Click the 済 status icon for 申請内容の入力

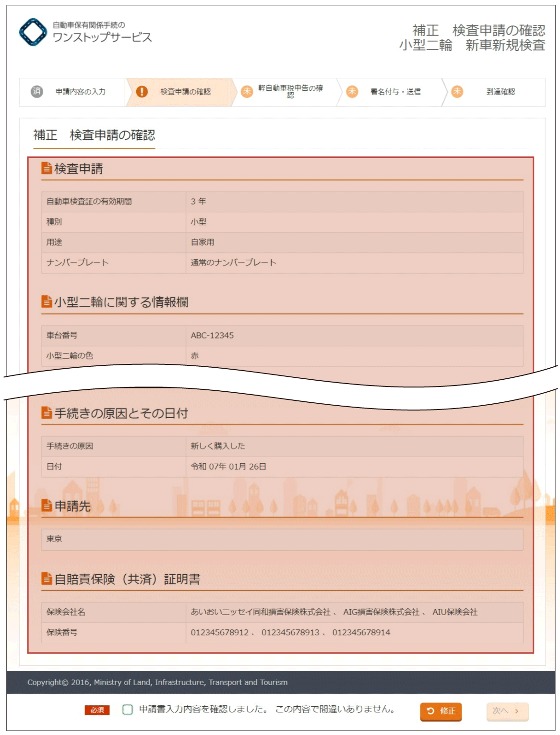37,91
